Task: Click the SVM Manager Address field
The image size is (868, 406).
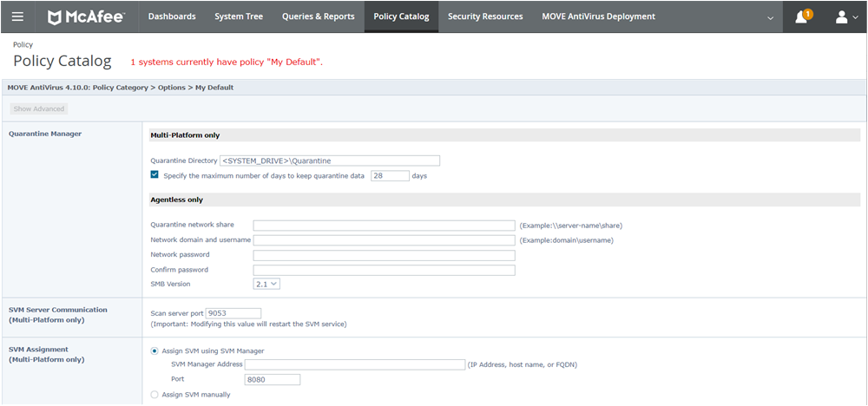Action: [355, 364]
